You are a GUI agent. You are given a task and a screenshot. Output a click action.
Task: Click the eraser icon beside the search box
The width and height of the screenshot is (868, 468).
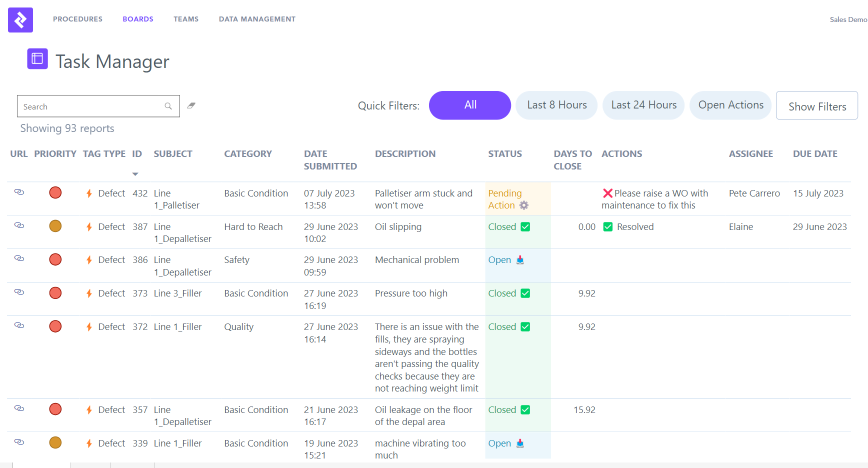191,105
